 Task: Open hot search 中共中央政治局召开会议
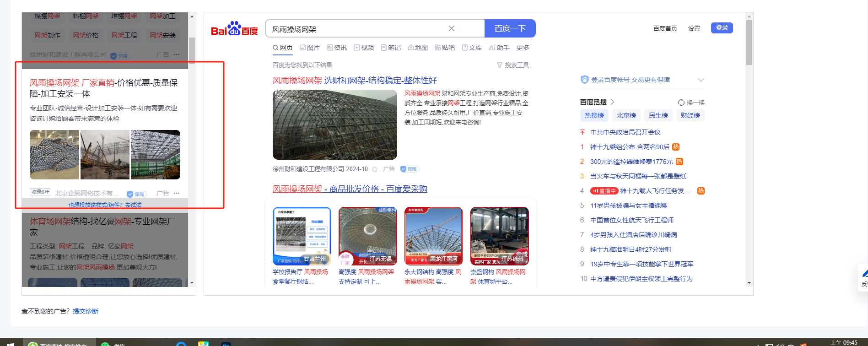625,132
